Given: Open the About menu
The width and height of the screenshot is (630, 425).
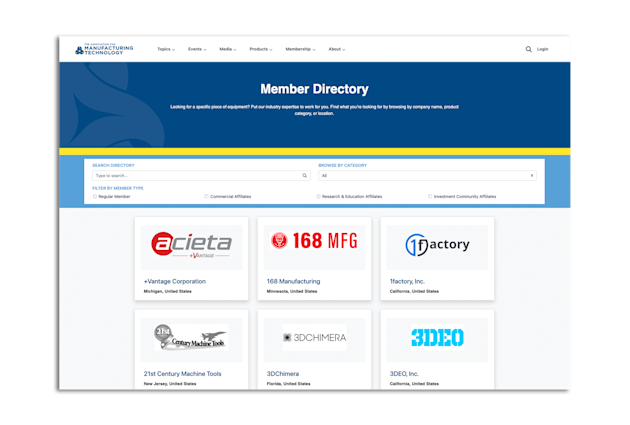Looking at the screenshot, I should pos(337,49).
